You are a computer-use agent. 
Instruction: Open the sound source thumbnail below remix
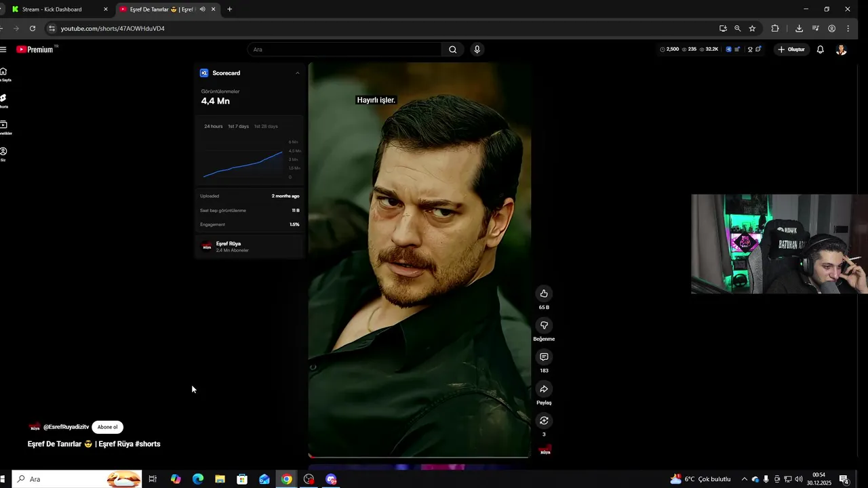tap(545, 450)
